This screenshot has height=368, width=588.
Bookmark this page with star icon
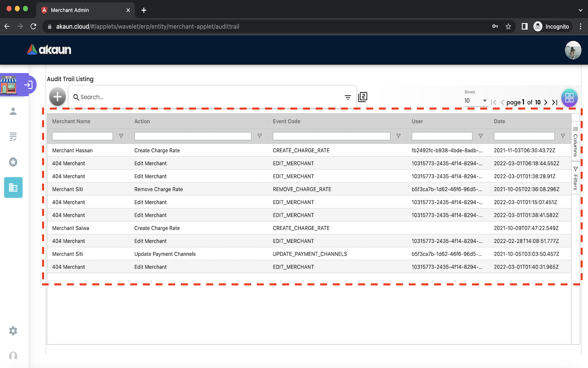(x=508, y=27)
